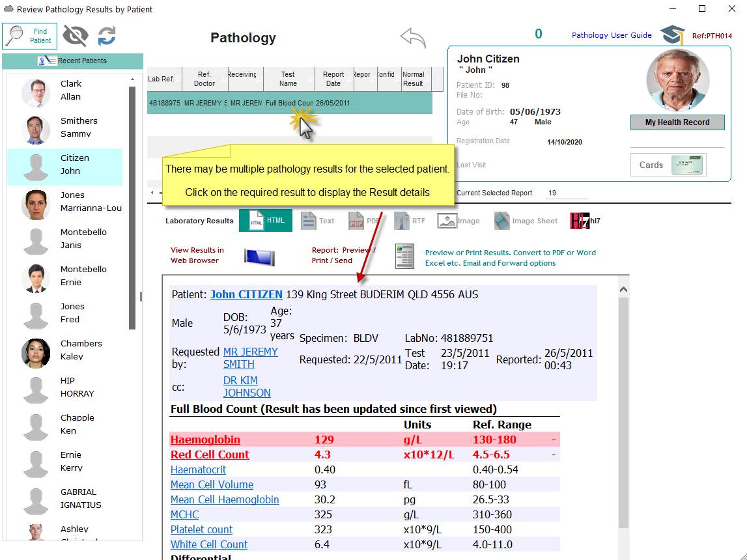Screen dimensions: 747x560
Task: Click scroll up arrow in results pane
Action: tap(623, 290)
